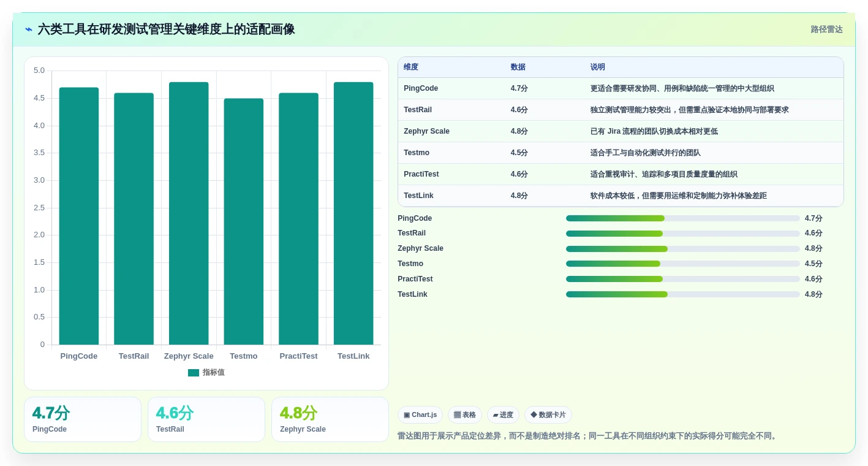This screenshot has height=466, width=868.
Task: Click the TestLink x-axis label
Action: 353,356
